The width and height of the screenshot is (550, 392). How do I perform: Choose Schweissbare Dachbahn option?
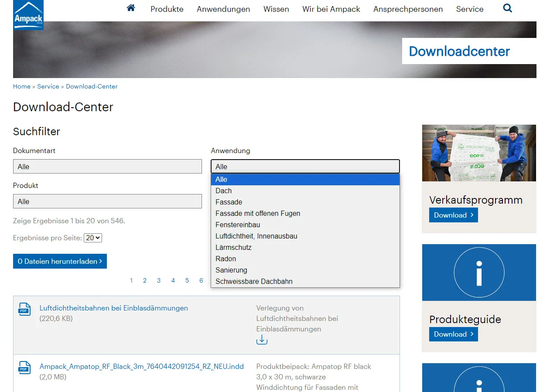[305, 281]
